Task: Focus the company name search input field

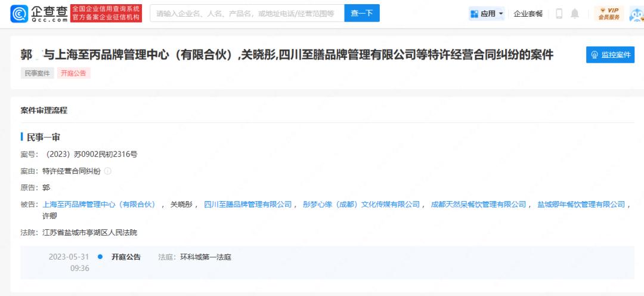Action: click(x=247, y=13)
